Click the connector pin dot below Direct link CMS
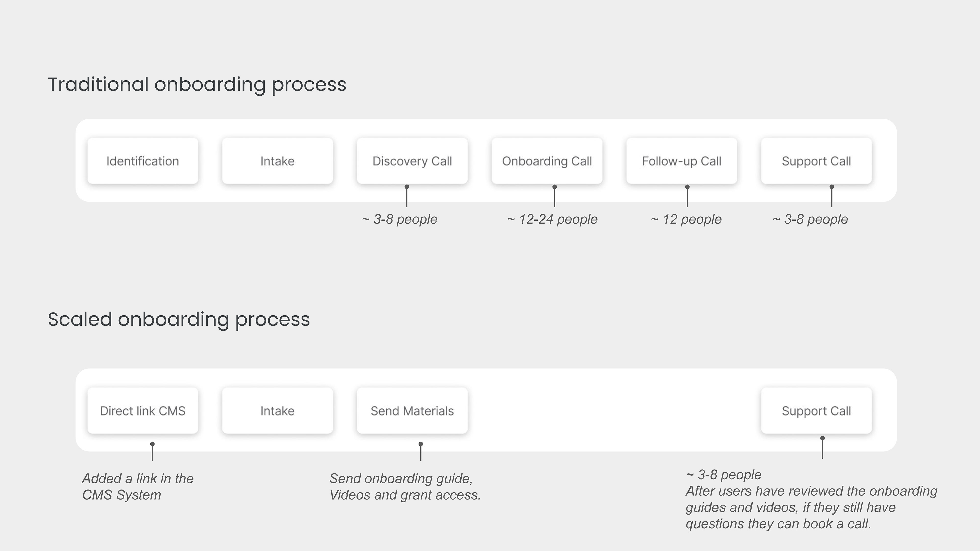Screen dimensions: 980x551 click(x=152, y=444)
